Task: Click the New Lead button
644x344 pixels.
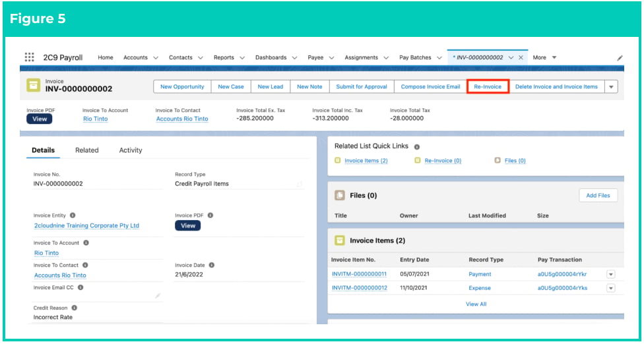Action: point(271,86)
